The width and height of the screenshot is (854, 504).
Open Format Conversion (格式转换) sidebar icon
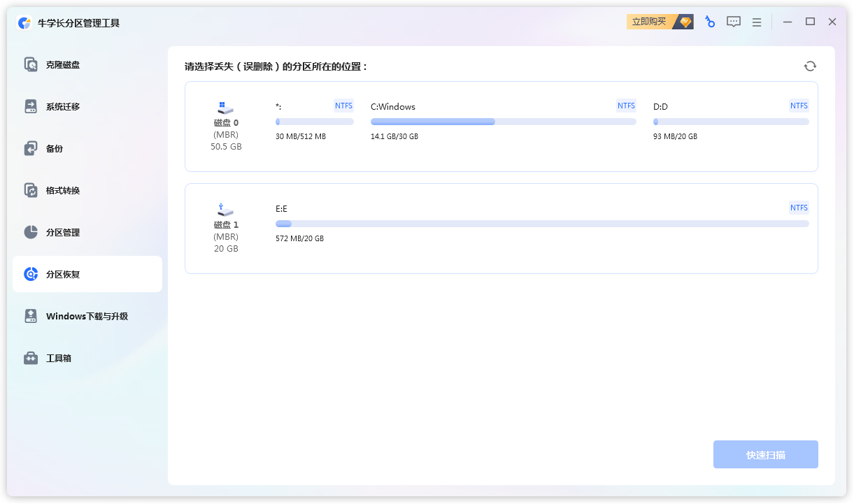coord(31,191)
